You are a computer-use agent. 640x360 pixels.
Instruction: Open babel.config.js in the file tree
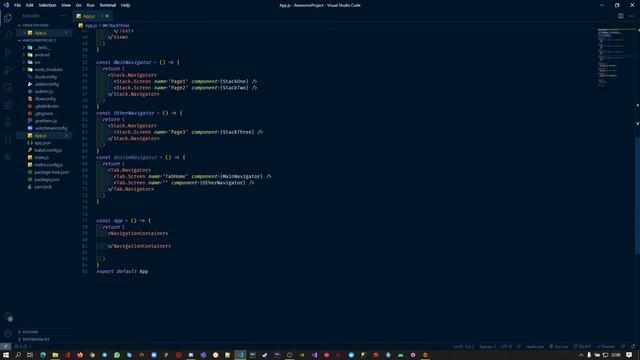(45, 150)
